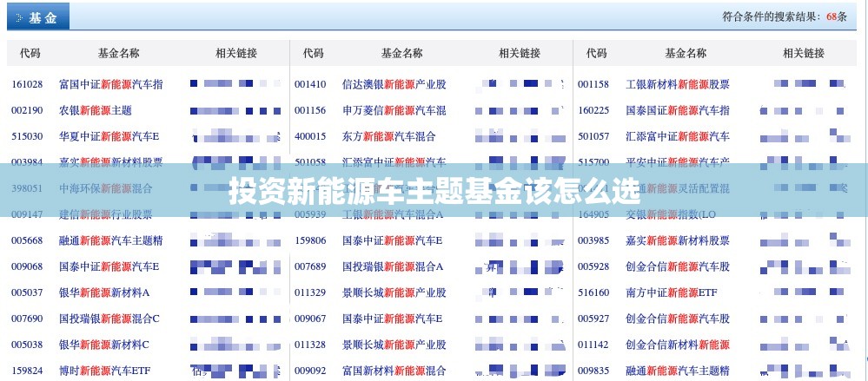Open fund code 159806
The width and height of the screenshot is (868, 381).
(x=310, y=240)
